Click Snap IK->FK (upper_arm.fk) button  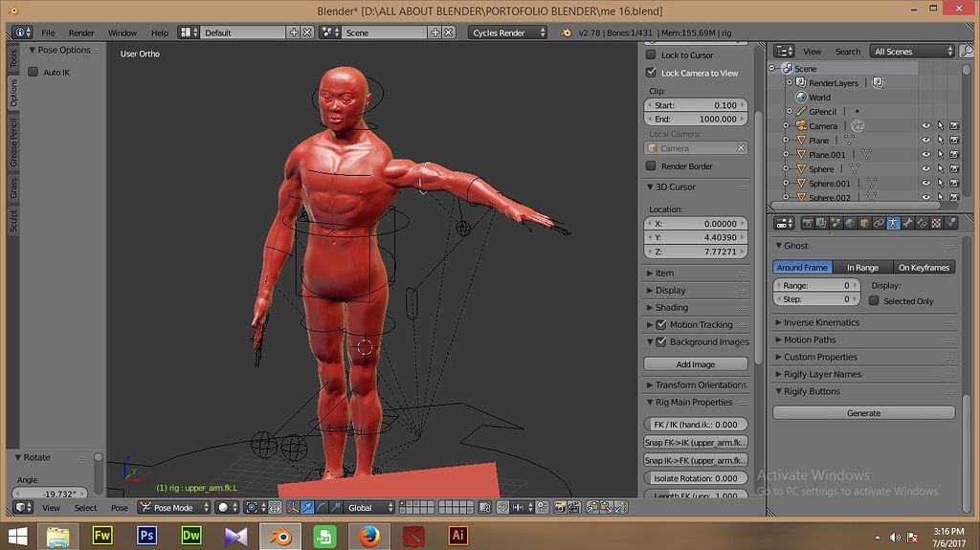coord(696,460)
